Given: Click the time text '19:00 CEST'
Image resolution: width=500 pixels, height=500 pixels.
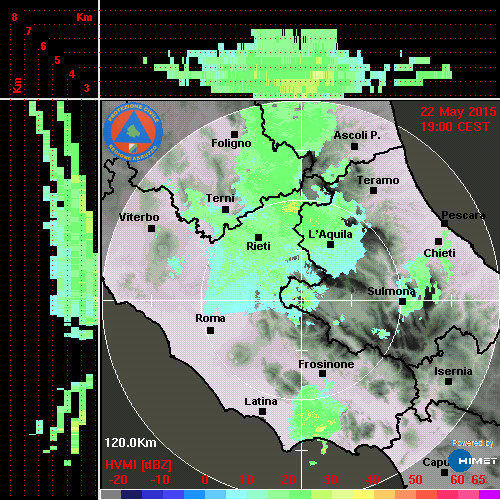Looking at the screenshot, I should click(455, 127).
